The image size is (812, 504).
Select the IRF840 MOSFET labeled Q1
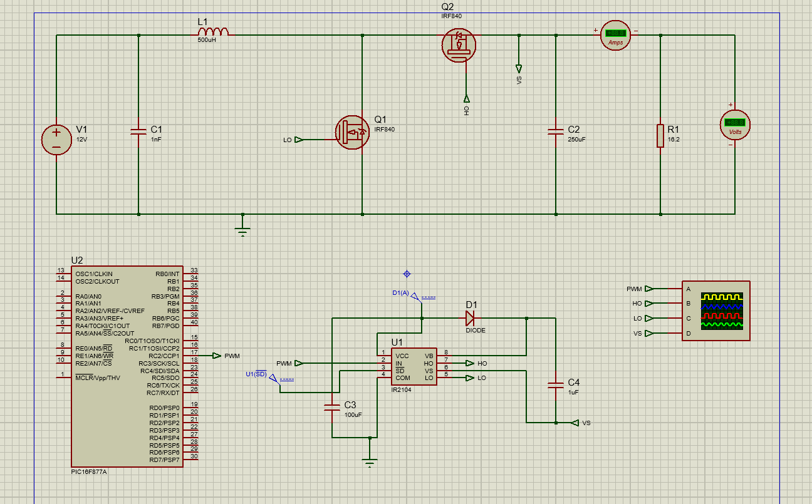(x=351, y=132)
